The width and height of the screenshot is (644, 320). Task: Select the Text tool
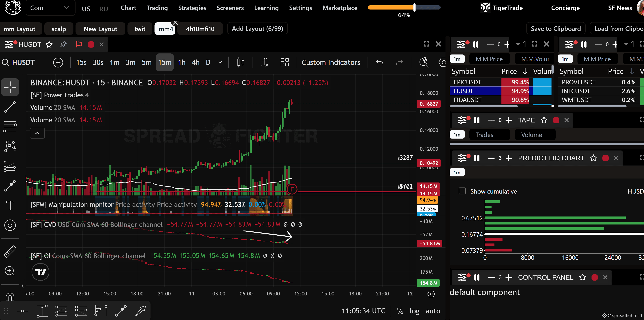coord(10,205)
